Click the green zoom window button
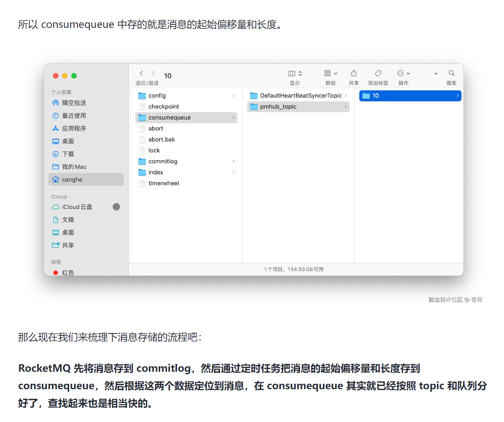The width and height of the screenshot is (504, 422). (x=74, y=76)
